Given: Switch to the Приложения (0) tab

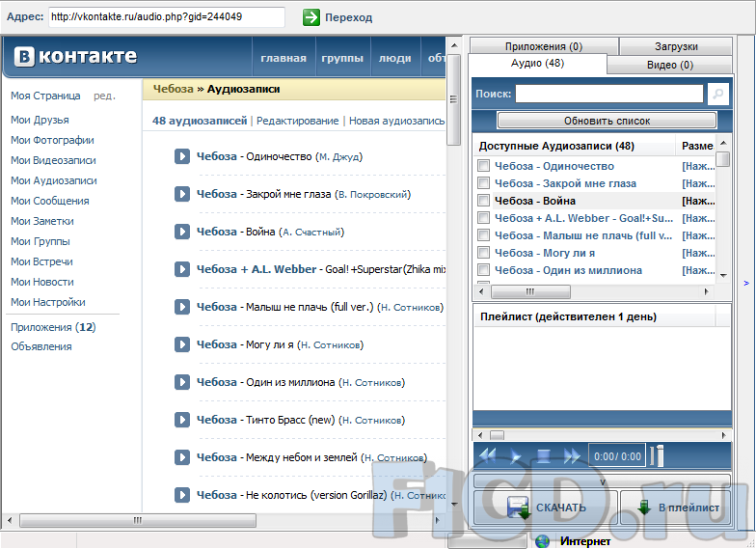Looking at the screenshot, I should click(x=544, y=46).
